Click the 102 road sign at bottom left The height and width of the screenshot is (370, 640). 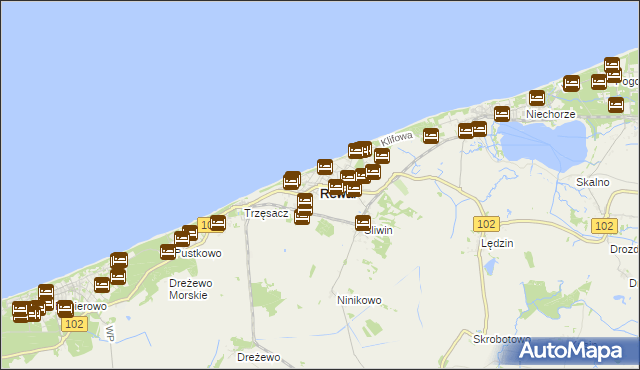(75, 324)
